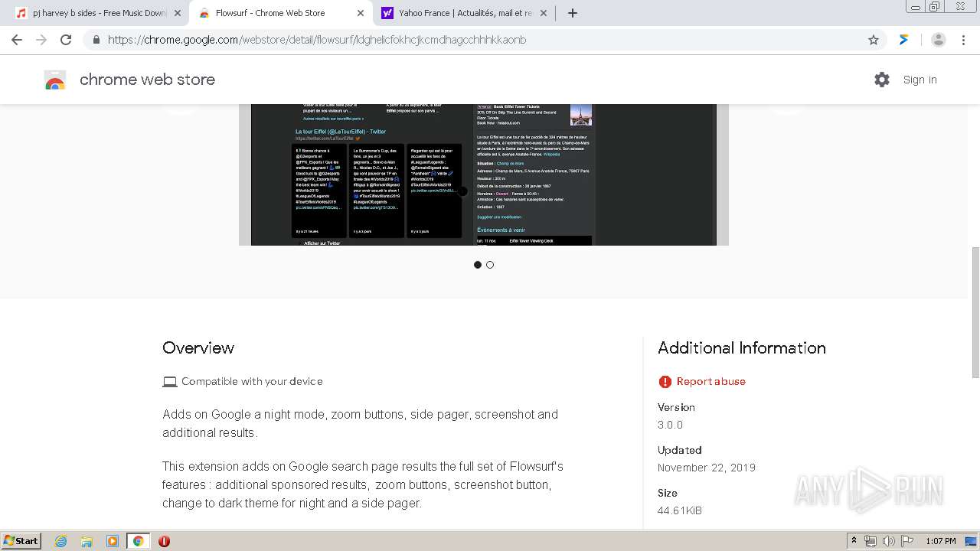Click size value 44.61KiB
This screenshot has width=980, height=551.
coord(680,510)
